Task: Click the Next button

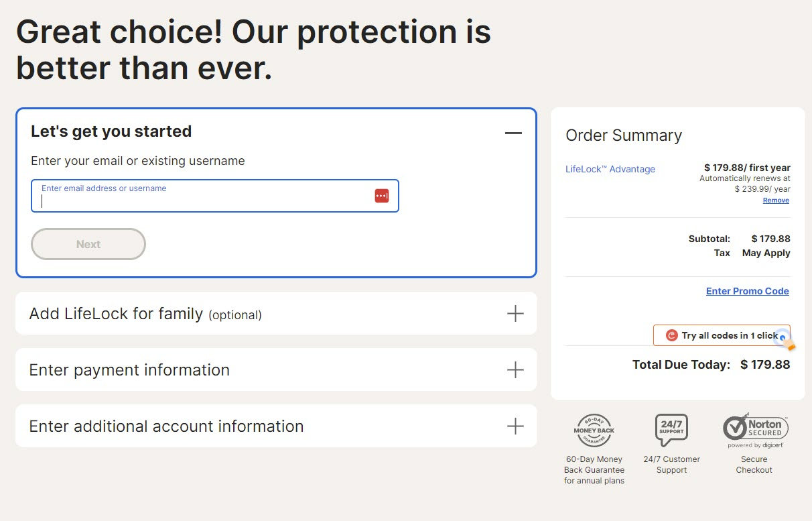Action: (88, 244)
